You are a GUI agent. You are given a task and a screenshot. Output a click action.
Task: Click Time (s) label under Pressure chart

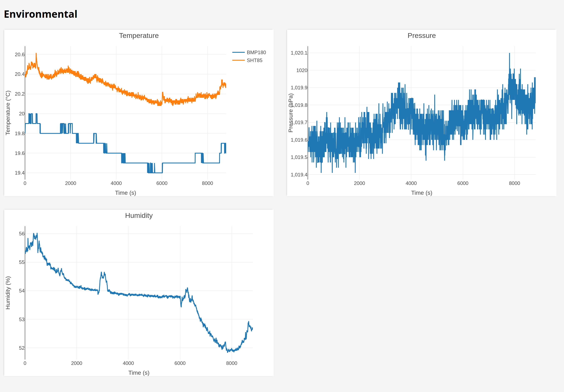[421, 193]
